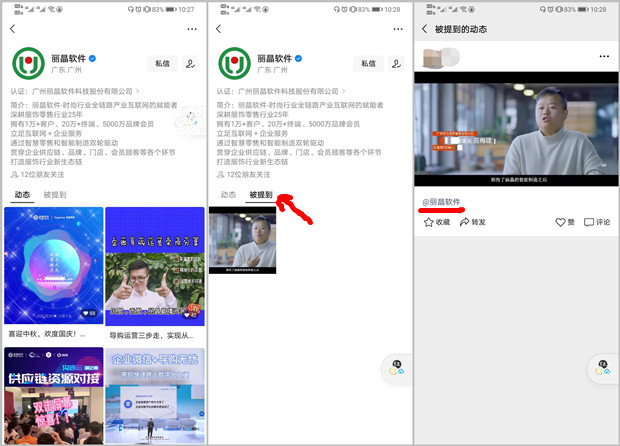Play the video on right screen

(516, 129)
